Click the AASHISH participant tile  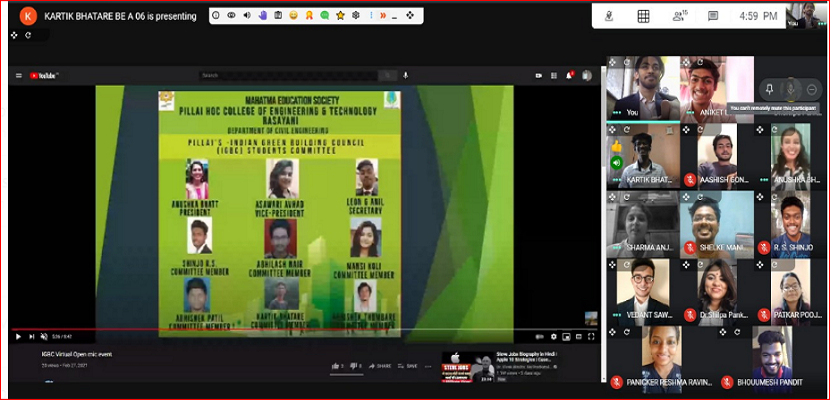tap(717, 156)
